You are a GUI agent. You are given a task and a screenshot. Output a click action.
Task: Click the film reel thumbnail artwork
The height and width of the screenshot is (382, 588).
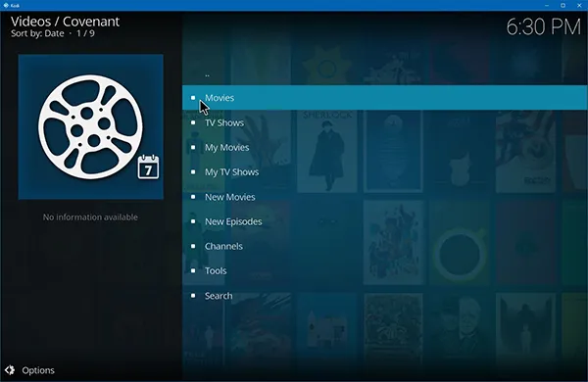click(x=91, y=126)
